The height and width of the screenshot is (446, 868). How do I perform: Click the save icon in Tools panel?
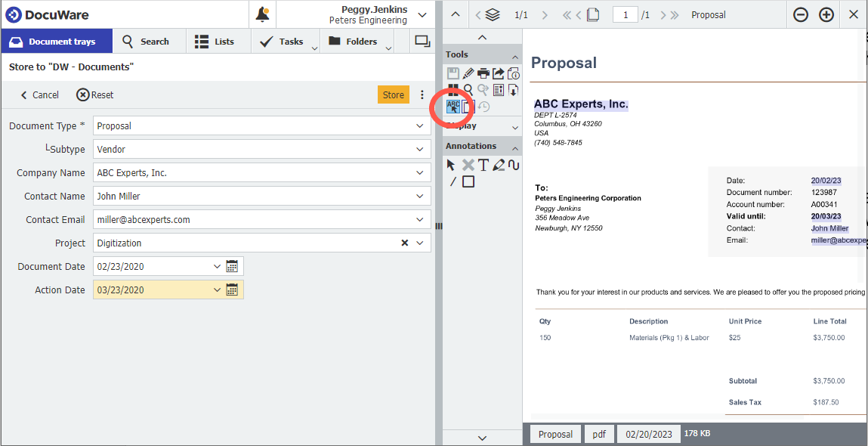coord(453,73)
